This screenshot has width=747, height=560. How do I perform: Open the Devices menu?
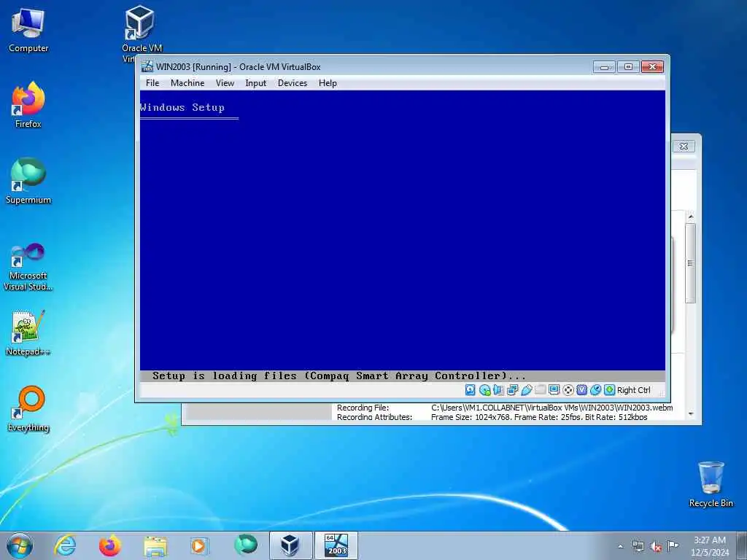293,83
